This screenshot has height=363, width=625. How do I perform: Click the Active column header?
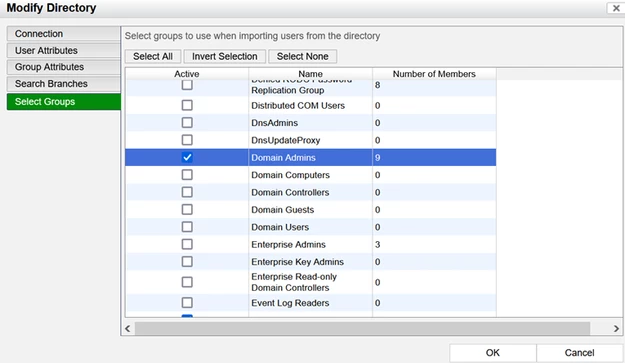[x=187, y=74]
